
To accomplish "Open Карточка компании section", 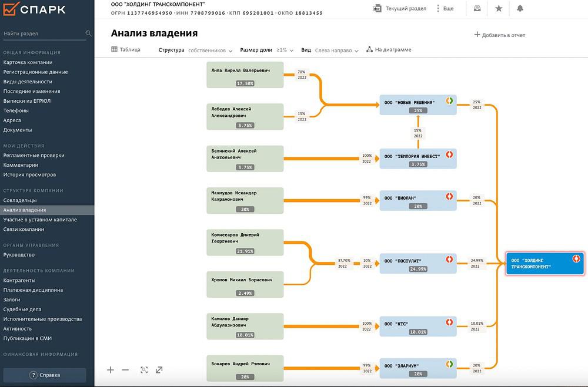I will (28, 62).
